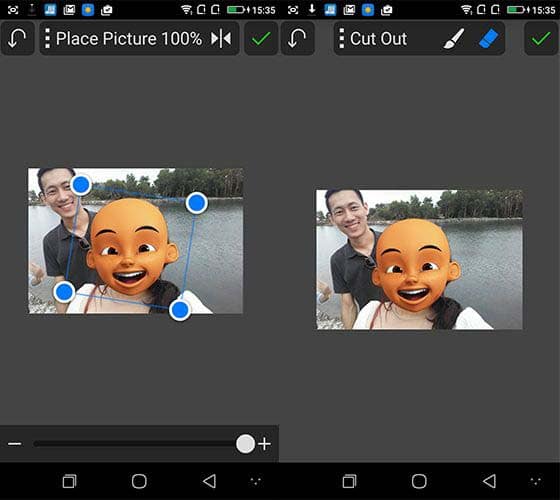Tap home button on left navigation bar
The image size is (560, 500).
click(x=139, y=481)
